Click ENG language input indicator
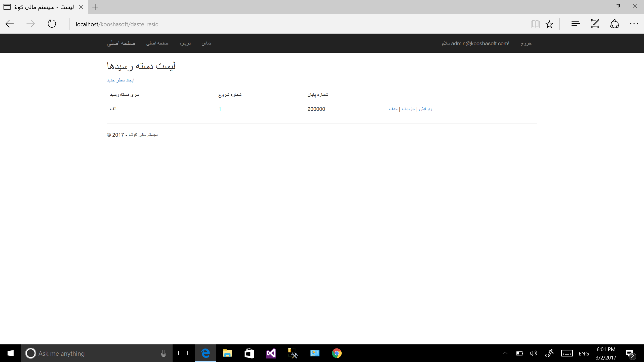Image resolution: width=644 pixels, height=362 pixels. 584,353
